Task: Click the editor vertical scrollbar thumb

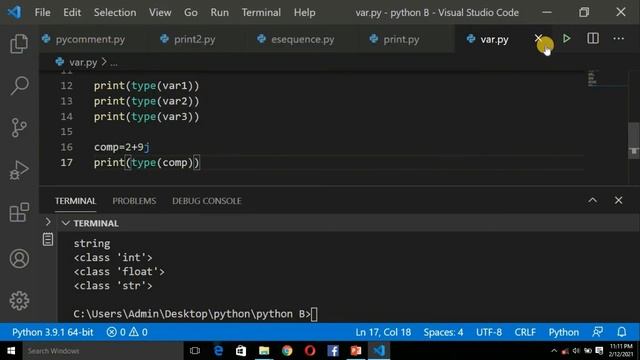Action: tap(633, 140)
